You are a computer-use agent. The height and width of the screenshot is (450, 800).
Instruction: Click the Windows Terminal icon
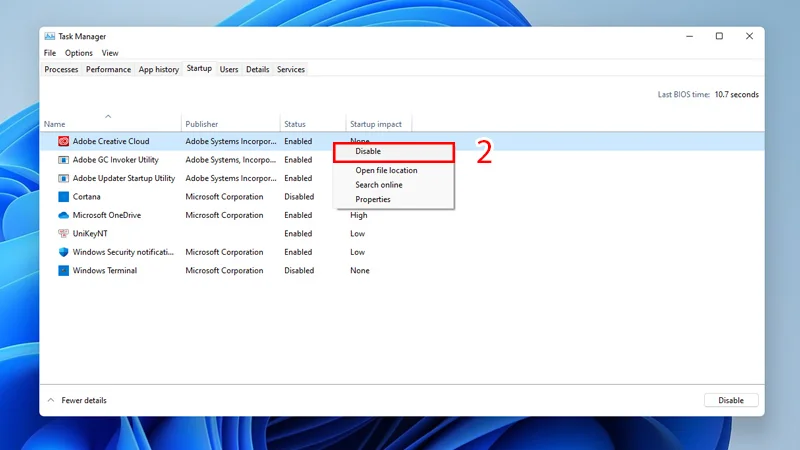(x=63, y=270)
